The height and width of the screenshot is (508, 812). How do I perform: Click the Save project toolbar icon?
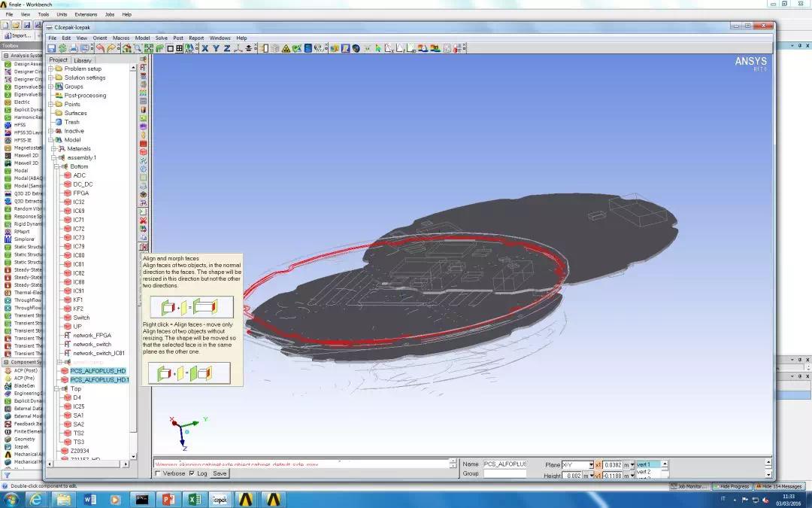click(52, 48)
